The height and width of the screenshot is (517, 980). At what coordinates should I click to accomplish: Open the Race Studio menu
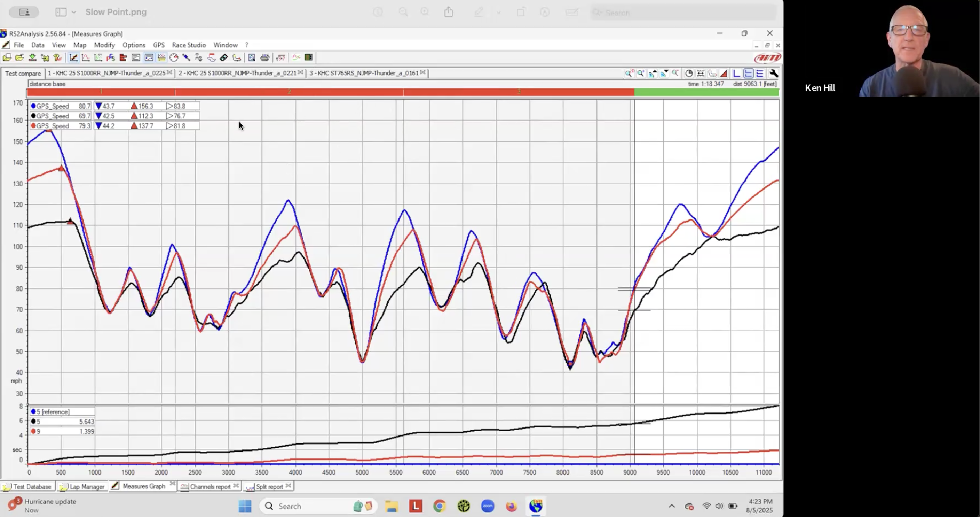tap(188, 45)
